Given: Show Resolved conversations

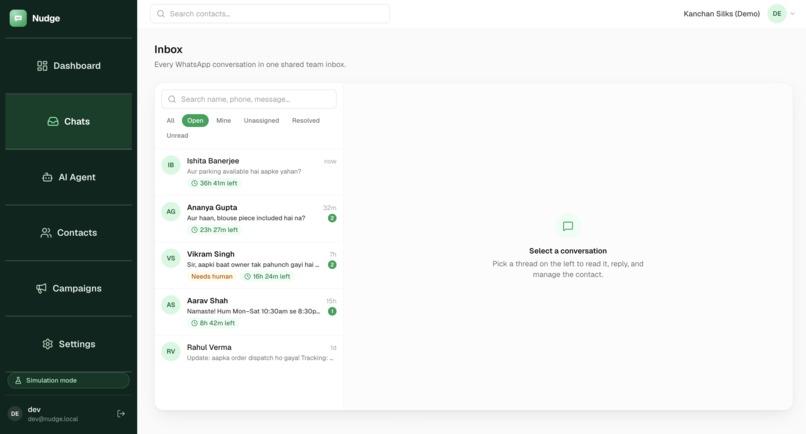Looking at the screenshot, I should point(305,120).
